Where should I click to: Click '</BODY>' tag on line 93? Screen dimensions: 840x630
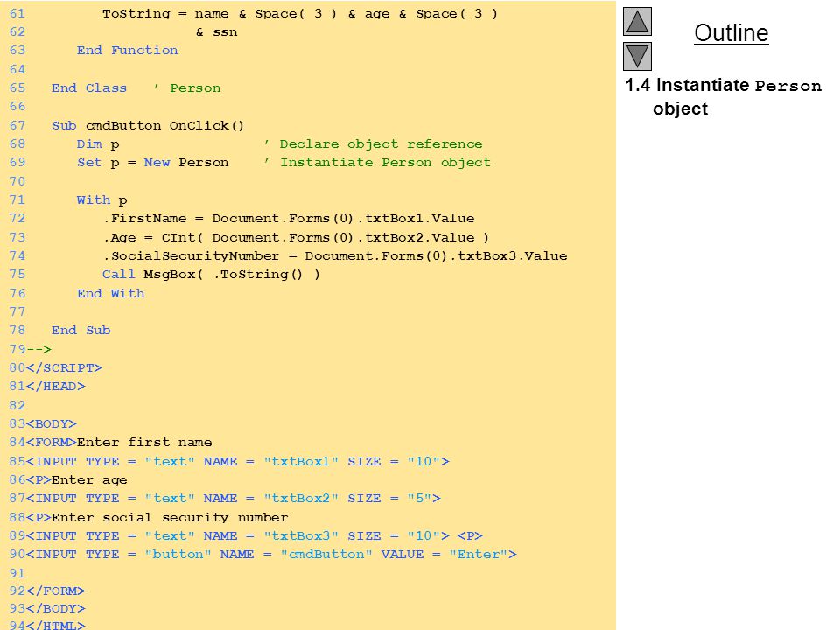tap(56, 609)
